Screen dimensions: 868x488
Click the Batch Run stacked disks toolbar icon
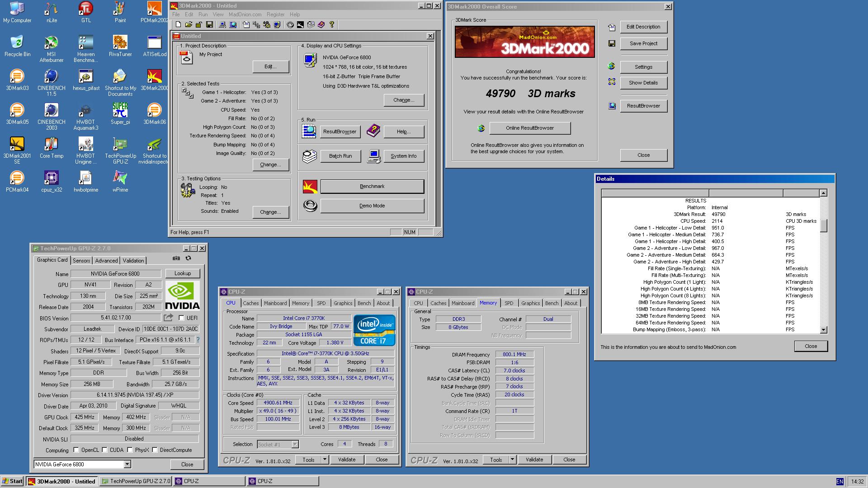click(311, 24)
